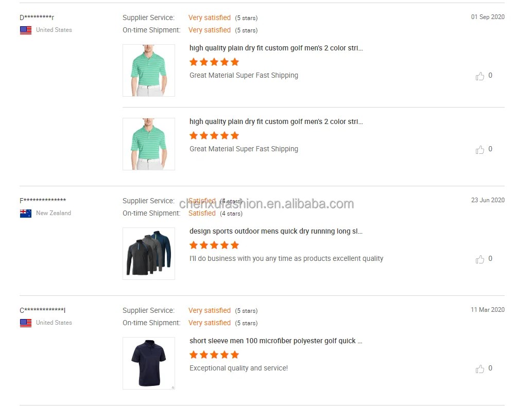Click thumbs-up icon on first green polo review
Screen dimensions: 532x406
[480, 76]
